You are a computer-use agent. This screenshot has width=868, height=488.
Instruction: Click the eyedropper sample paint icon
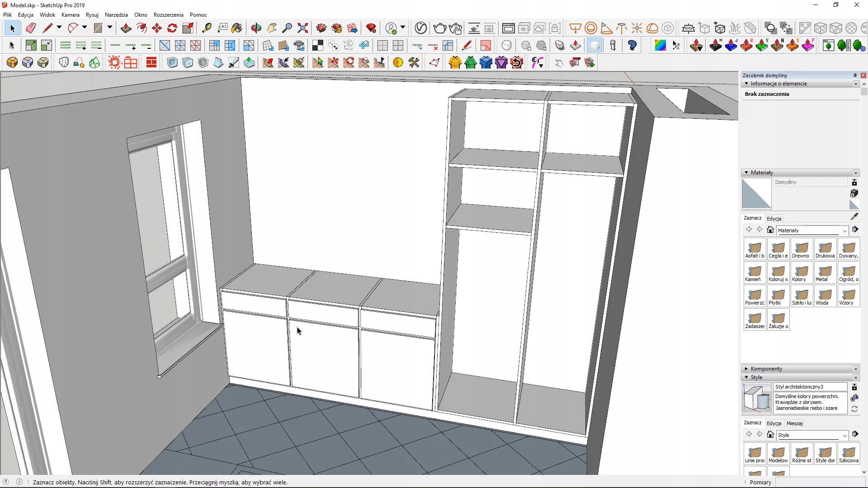click(854, 217)
